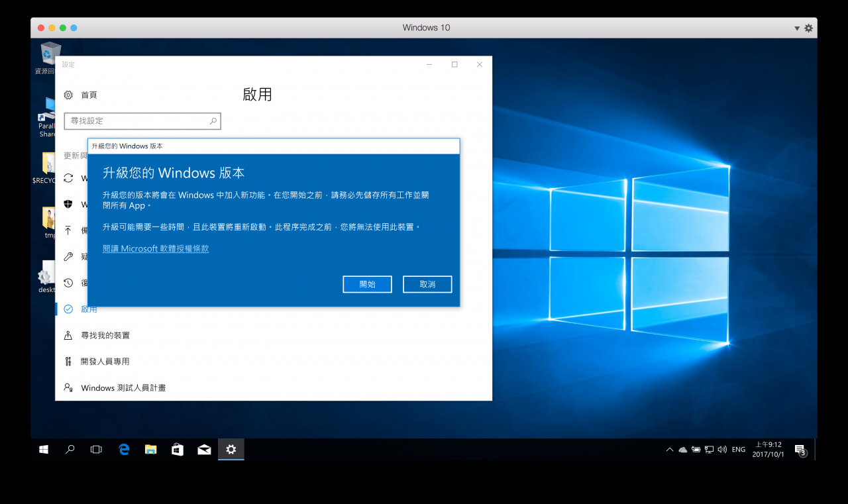This screenshot has width=848, height=504.
Task: Click the blue Coherence button on the Mac window
Action: pyautogui.click(x=74, y=28)
